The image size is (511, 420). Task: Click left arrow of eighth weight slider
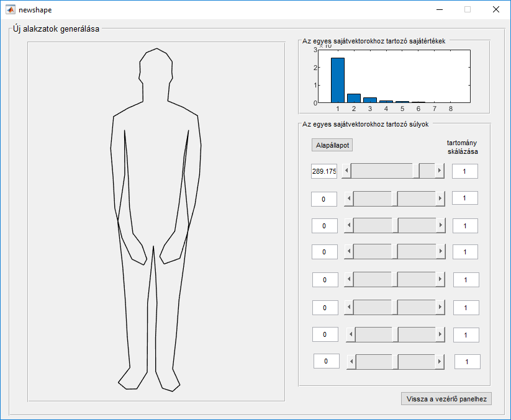351,361
